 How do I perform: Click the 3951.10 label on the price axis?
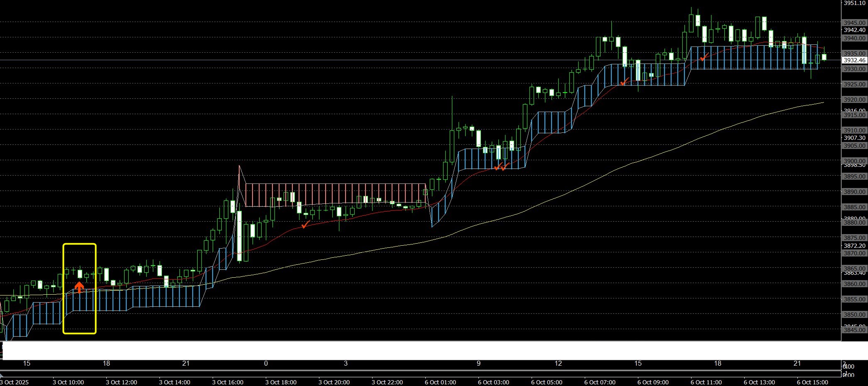pyautogui.click(x=854, y=3)
